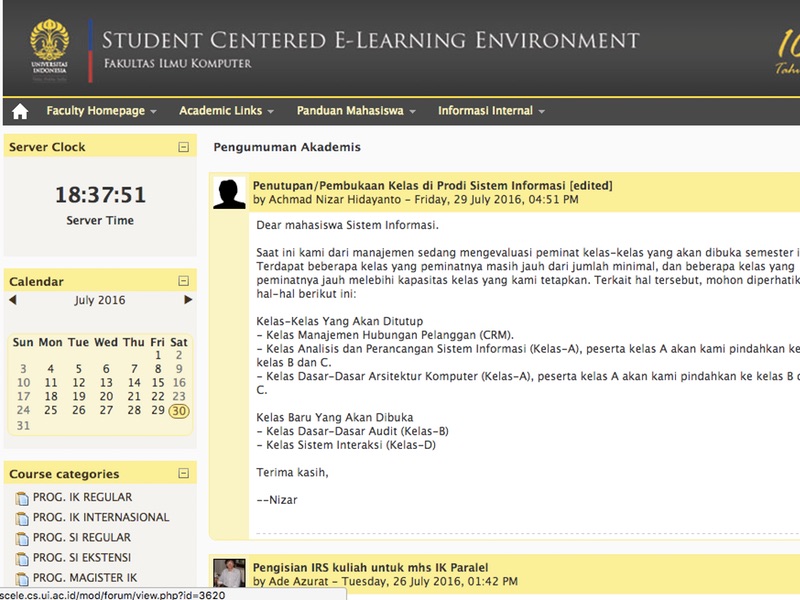Image resolution: width=800 pixels, height=600 pixels.
Task: Click the 'Terima kasih,' closing line
Action: coord(292,472)
